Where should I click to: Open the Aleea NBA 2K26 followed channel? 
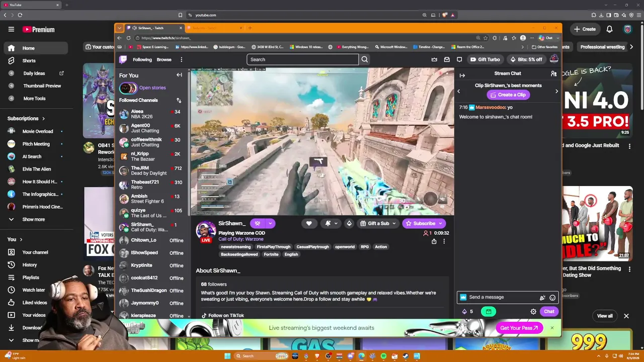point(151,114)
